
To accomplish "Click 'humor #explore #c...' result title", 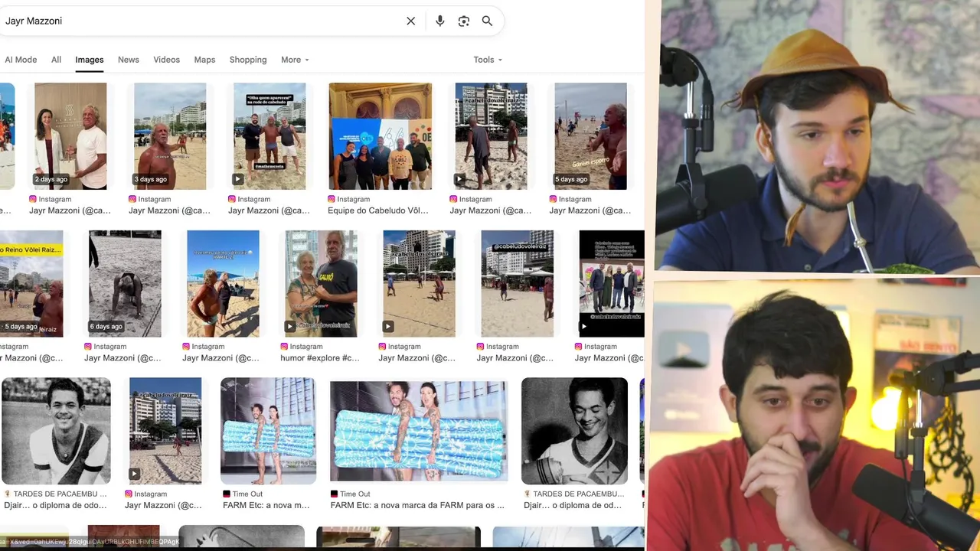I will coord(320,358).
